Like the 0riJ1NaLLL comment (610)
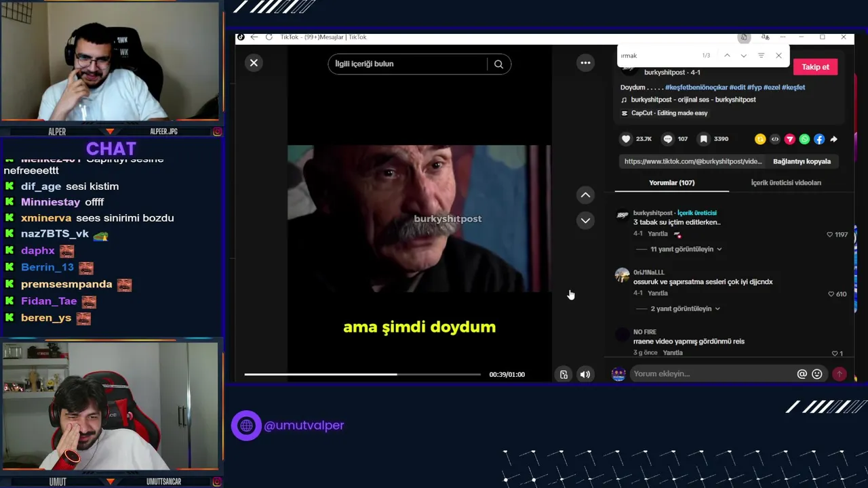The image size is (868, 488). pyautogui.click(x=831, y=294)
